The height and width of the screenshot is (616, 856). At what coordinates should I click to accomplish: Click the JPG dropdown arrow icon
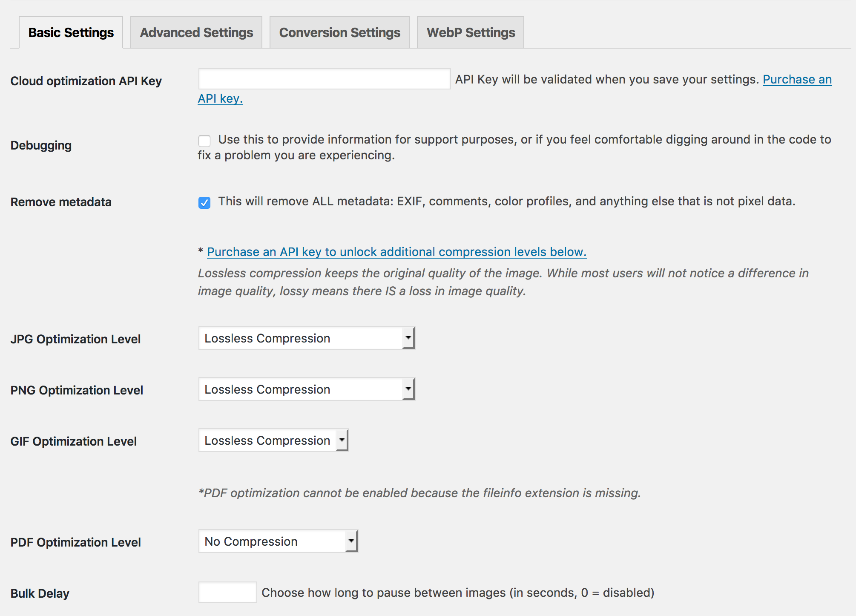click(x=408, y=338)
